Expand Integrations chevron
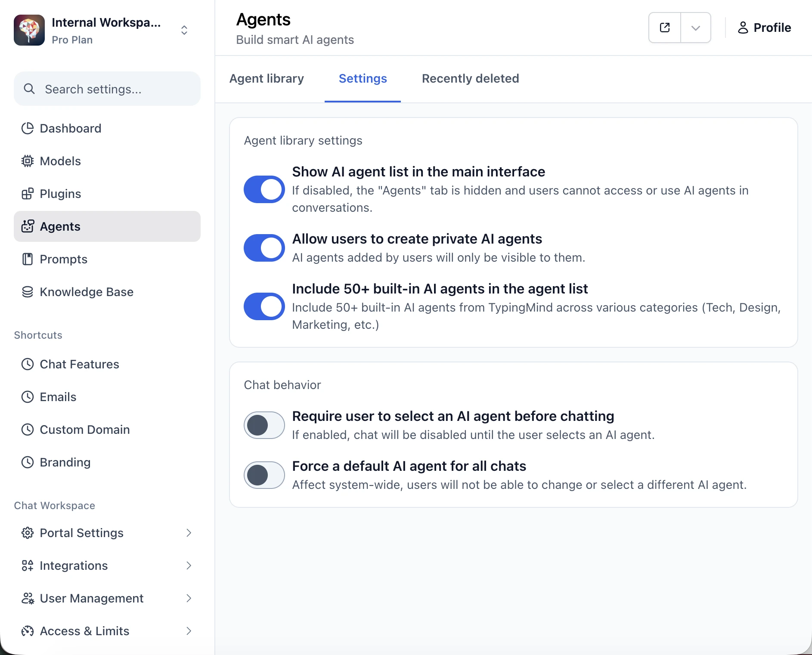The width and height of the screenshot is (812, 655). coord(189,565)
